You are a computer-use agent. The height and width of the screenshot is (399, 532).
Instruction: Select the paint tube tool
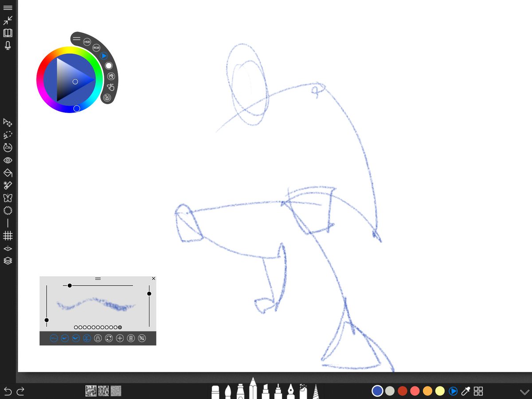(240, 391)
